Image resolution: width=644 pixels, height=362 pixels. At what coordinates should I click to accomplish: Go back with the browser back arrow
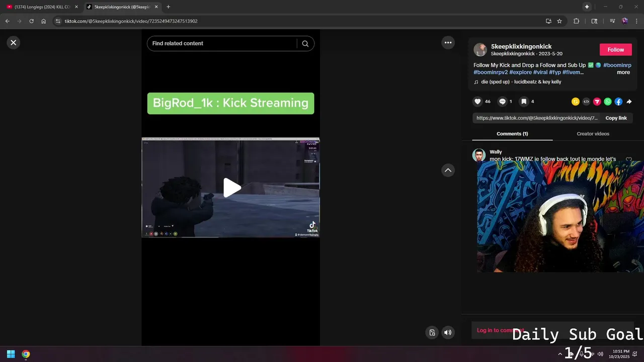[7, 21]
